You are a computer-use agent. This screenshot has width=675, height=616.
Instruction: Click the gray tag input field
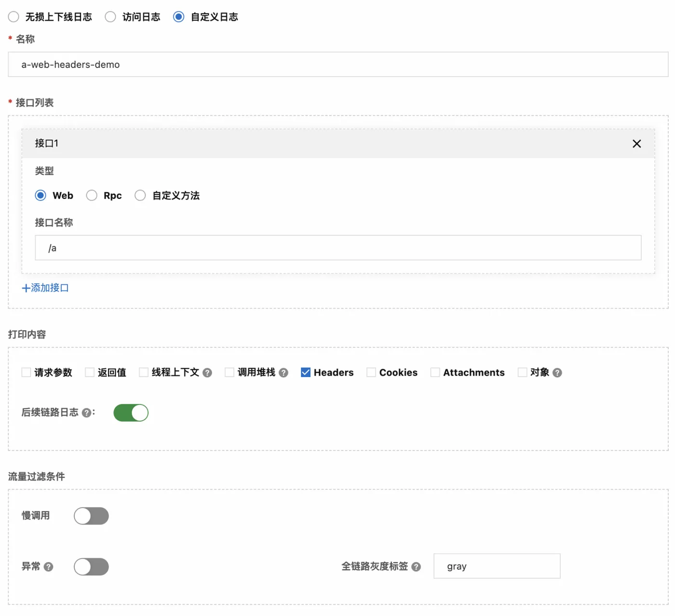497,566
